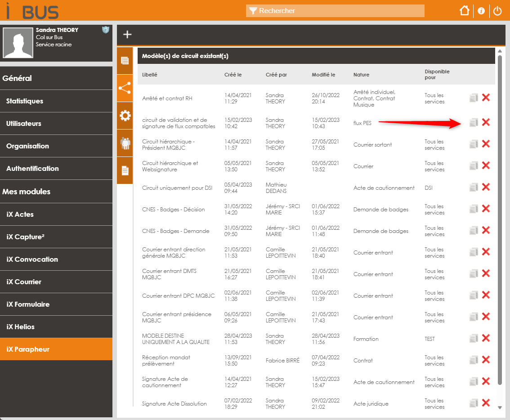Select iX Parapheur module
Image resolution: width=510 pixels, height=420 pixels.
click(28, 349)
